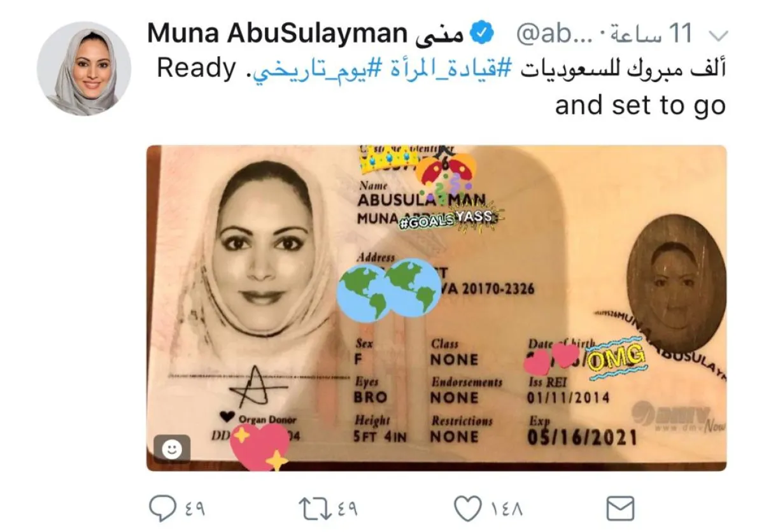The image size is (764, 532).
Task: Expand the tweet options chevron
Action: (x=717, y=34)
